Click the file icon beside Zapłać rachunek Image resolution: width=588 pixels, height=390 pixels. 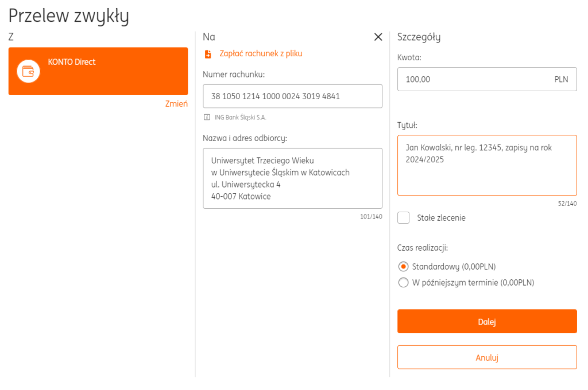click(x=208, y=54)
